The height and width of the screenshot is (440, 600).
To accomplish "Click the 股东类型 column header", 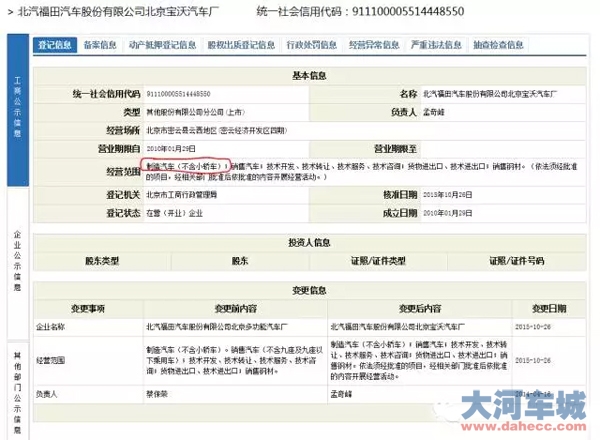I will pos(102,261).
